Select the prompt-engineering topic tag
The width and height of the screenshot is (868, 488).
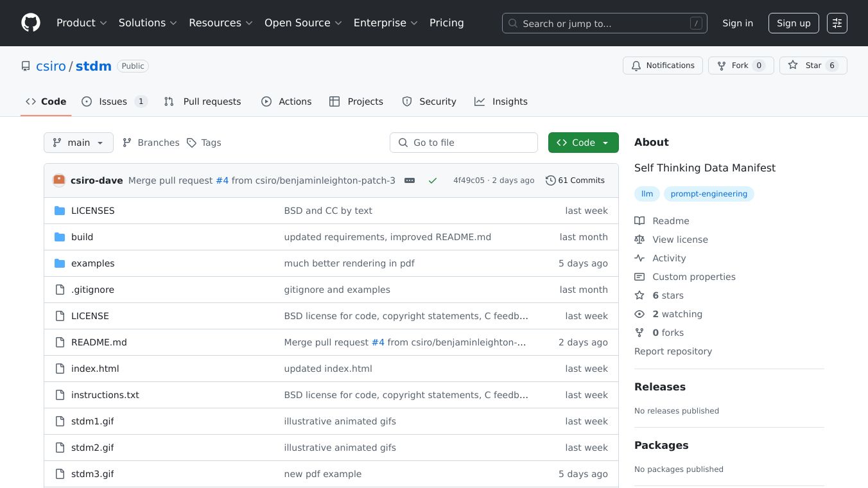pyautogui.click(x=709, y=194)
